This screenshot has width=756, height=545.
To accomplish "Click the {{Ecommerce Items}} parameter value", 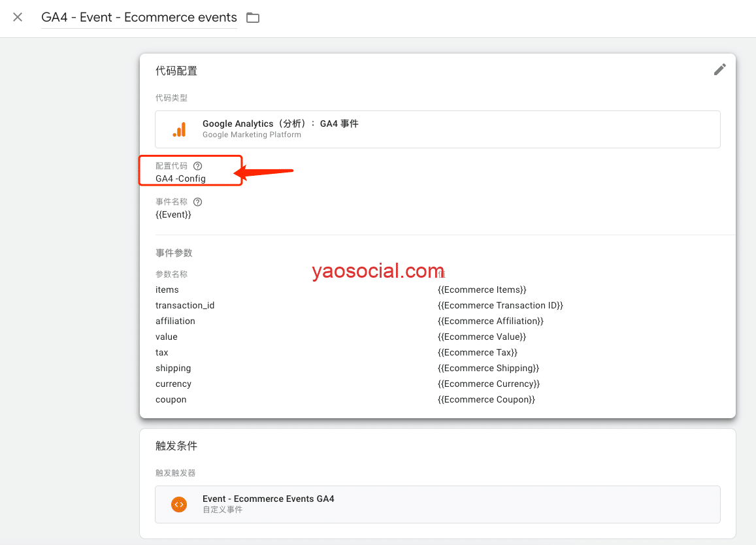I will pos(482,289).
